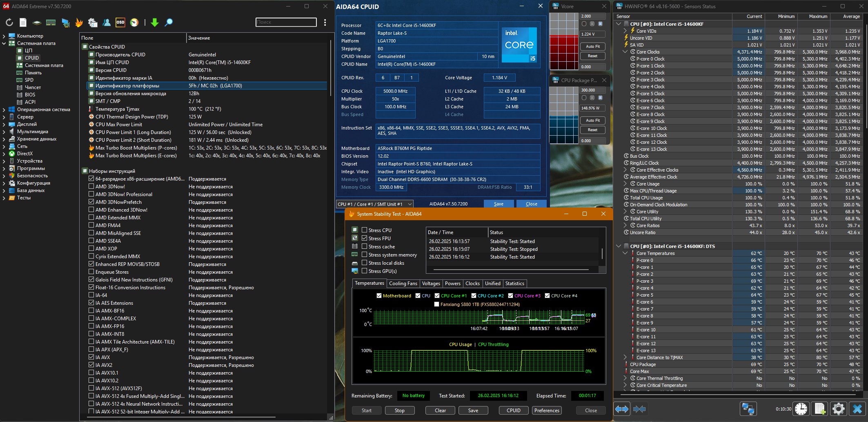Open the OSD panel toolbar icon
Image resolution: width=868 pixels, height=422 pixels.
point(120,22)
